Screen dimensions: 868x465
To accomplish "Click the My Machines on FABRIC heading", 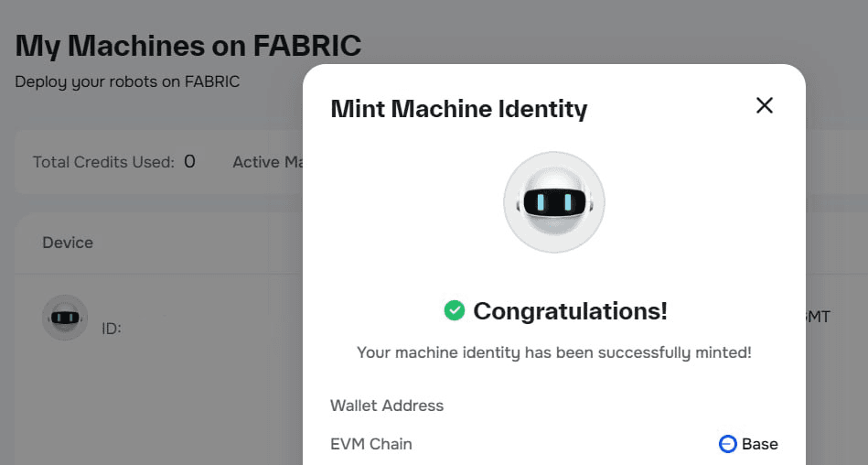I will 188,44.
